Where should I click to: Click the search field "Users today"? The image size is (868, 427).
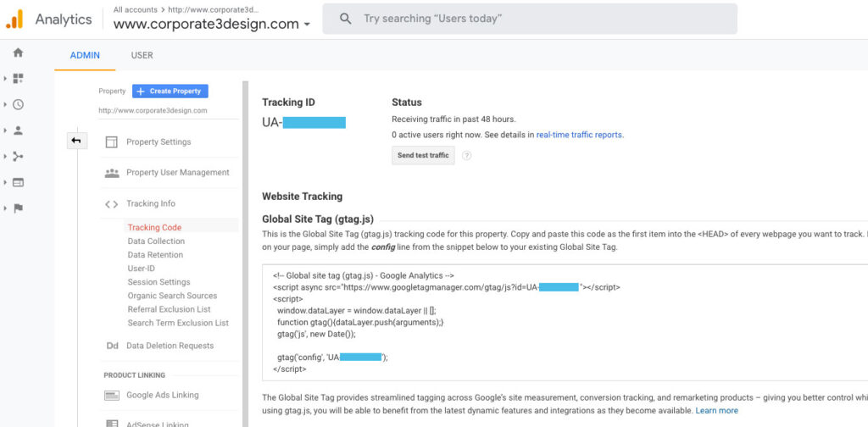[x=530, y=19]
